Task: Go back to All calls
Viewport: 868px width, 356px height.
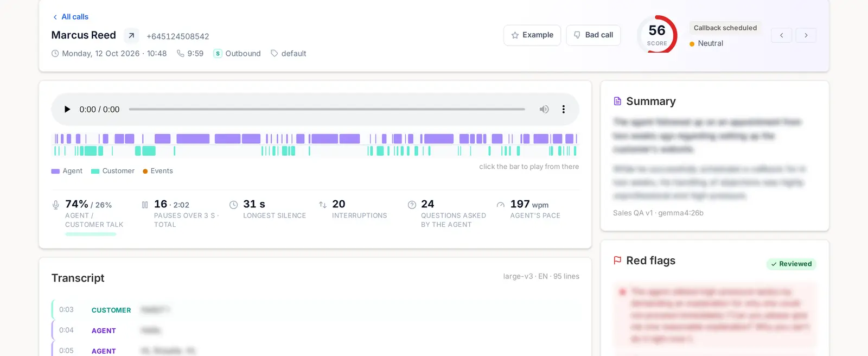Action: [x=71, y=17]
